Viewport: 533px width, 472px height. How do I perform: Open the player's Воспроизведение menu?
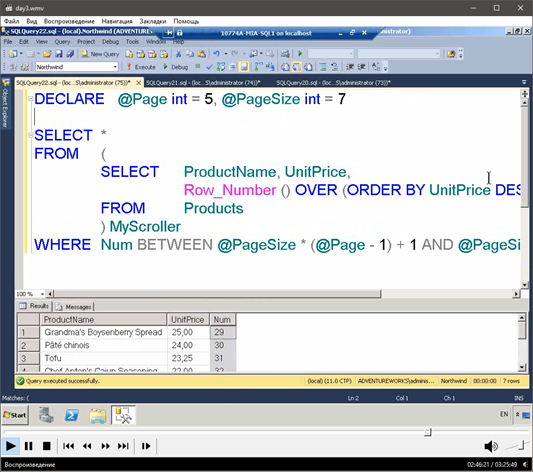69,21
